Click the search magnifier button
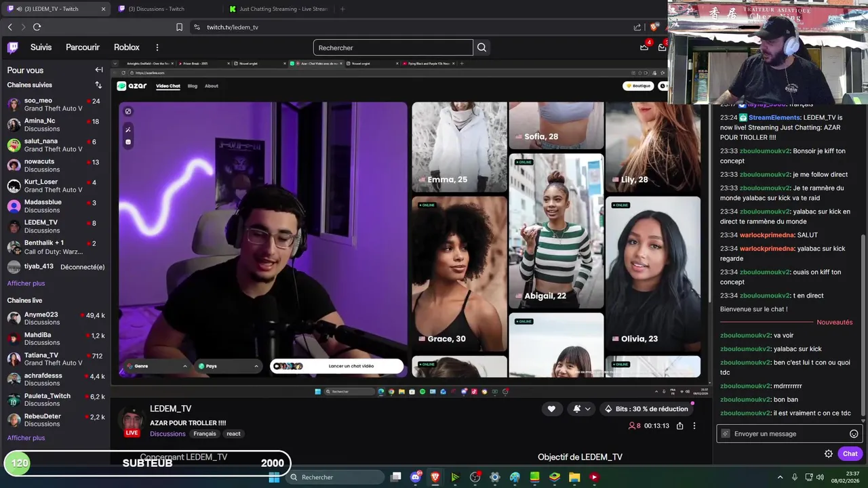 (x=481, y=47)
